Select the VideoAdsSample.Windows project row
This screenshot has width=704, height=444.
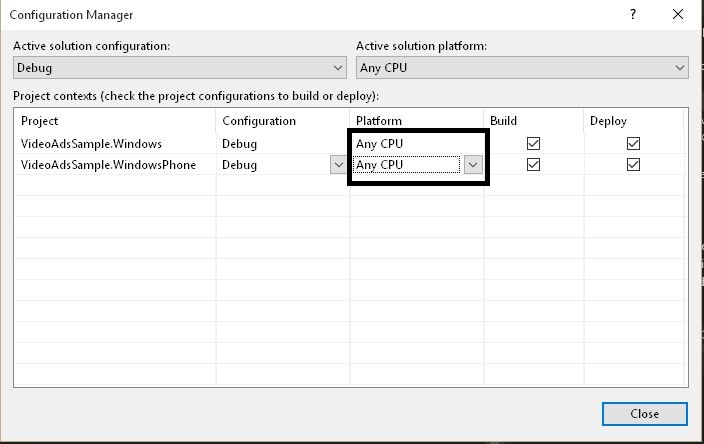click(91, 144)
